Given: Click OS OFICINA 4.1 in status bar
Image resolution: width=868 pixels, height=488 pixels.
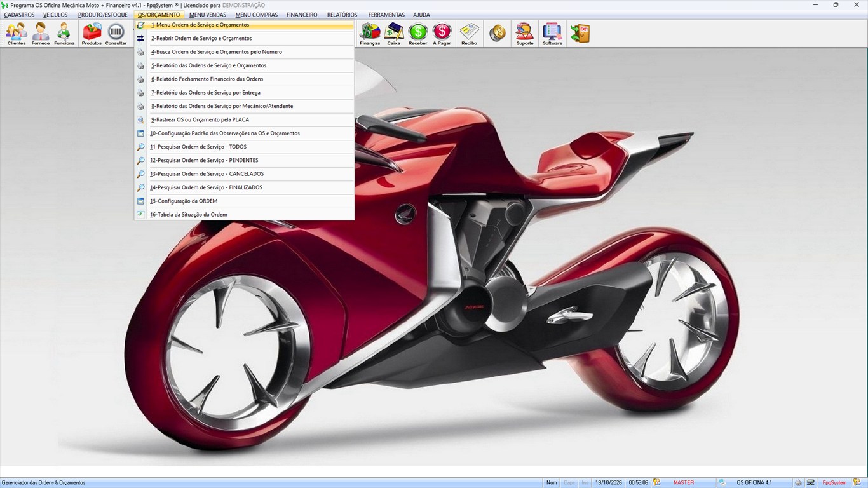Looking at the screenshot, I should [x=754, y=483].
